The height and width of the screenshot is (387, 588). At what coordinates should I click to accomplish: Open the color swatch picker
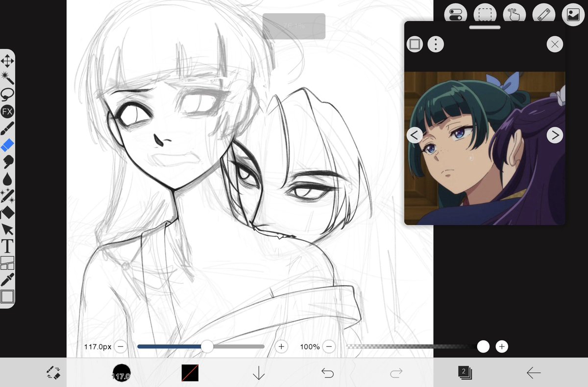click(190, 373)
